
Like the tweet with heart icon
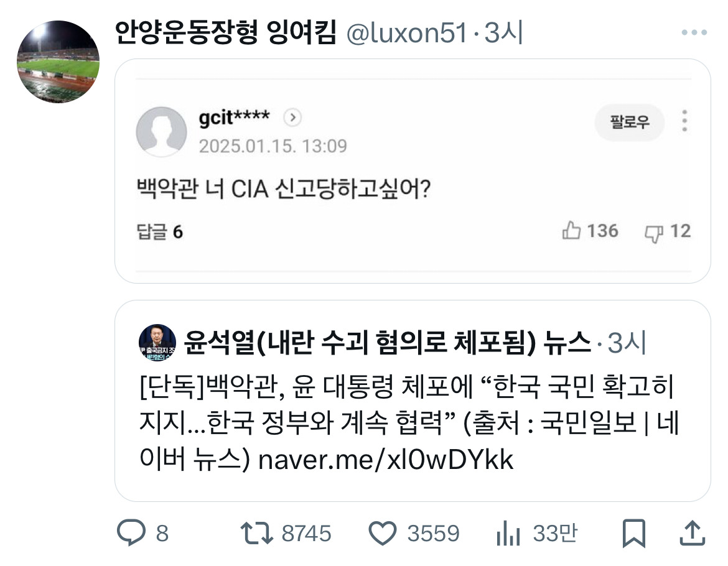click(383, 534)
